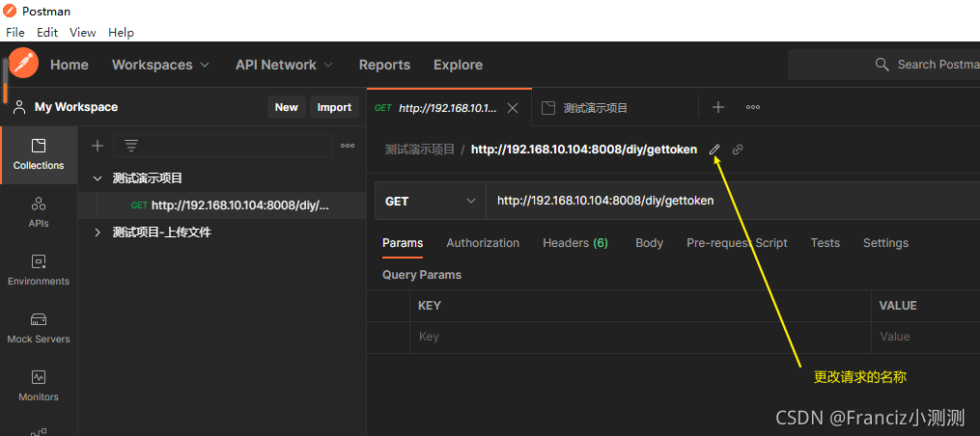Click the collections filter search box
980x436 pixels.
(222, 146)
